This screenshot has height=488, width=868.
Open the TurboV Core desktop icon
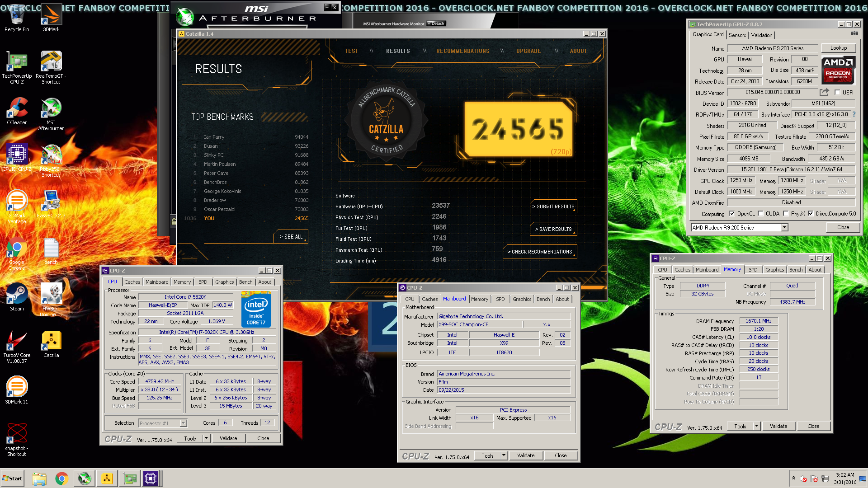click(17, 347)
